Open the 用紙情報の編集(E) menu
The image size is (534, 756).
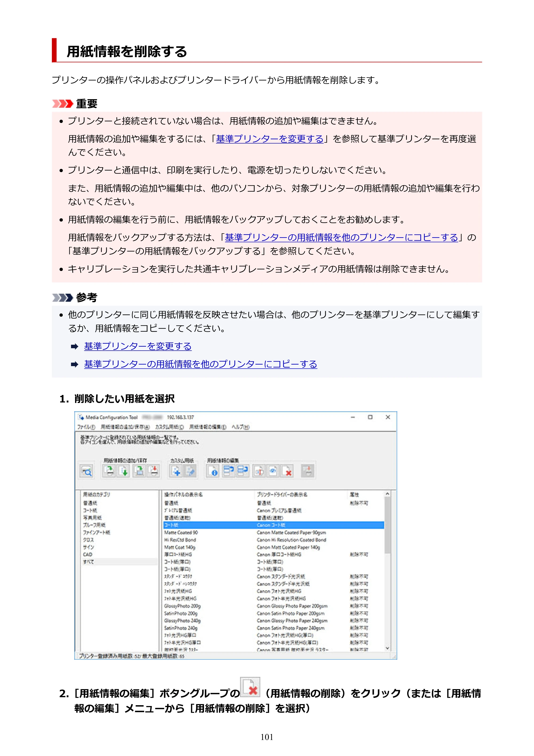tap(208, 427)
